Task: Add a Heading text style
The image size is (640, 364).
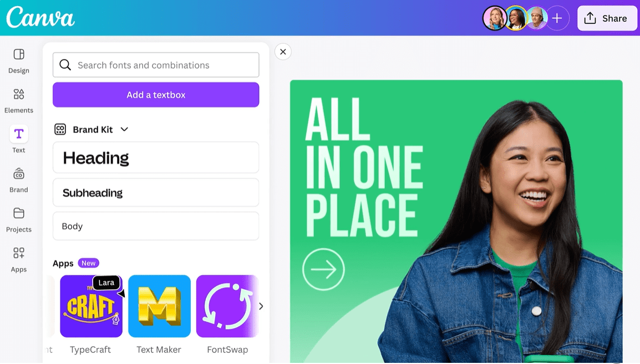Action: 156,157
